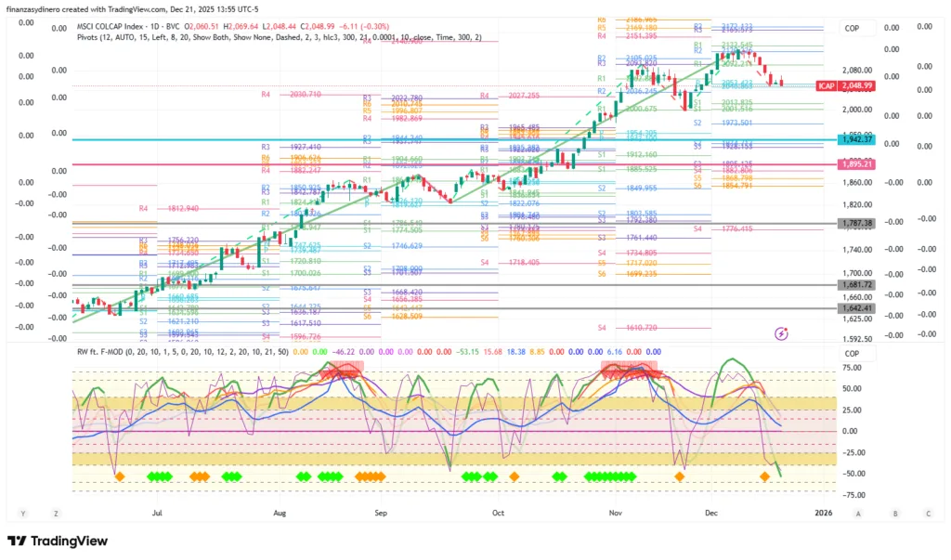The width and height of the screenshot is (951, 560).
Task: Select the Y scale button on time axis
Action: 22,513
